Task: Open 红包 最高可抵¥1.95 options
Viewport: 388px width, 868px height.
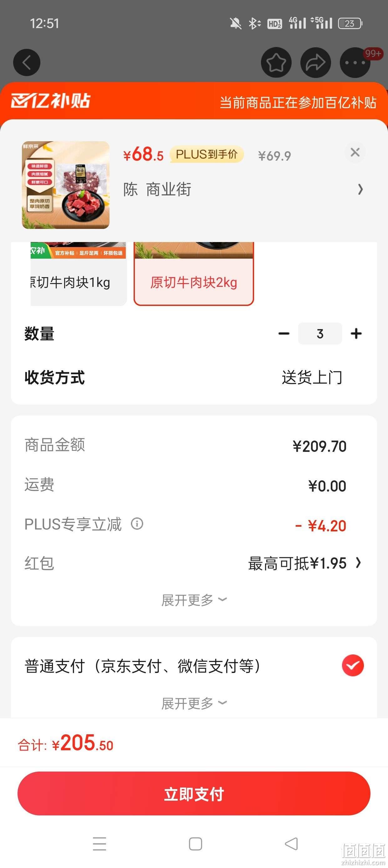Action: click(x=304, y=563)
